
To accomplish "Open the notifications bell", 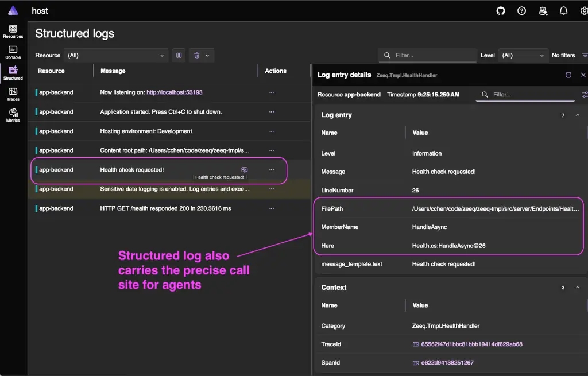I will tap(564, 11).
